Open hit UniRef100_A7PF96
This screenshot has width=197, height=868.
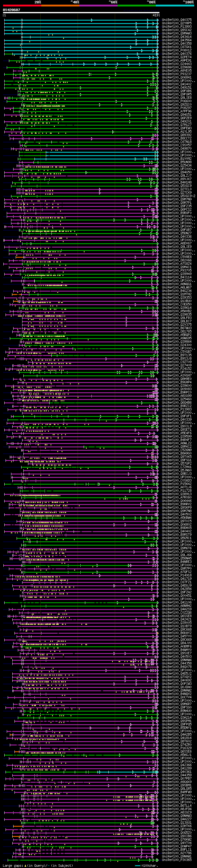[177, 111]
